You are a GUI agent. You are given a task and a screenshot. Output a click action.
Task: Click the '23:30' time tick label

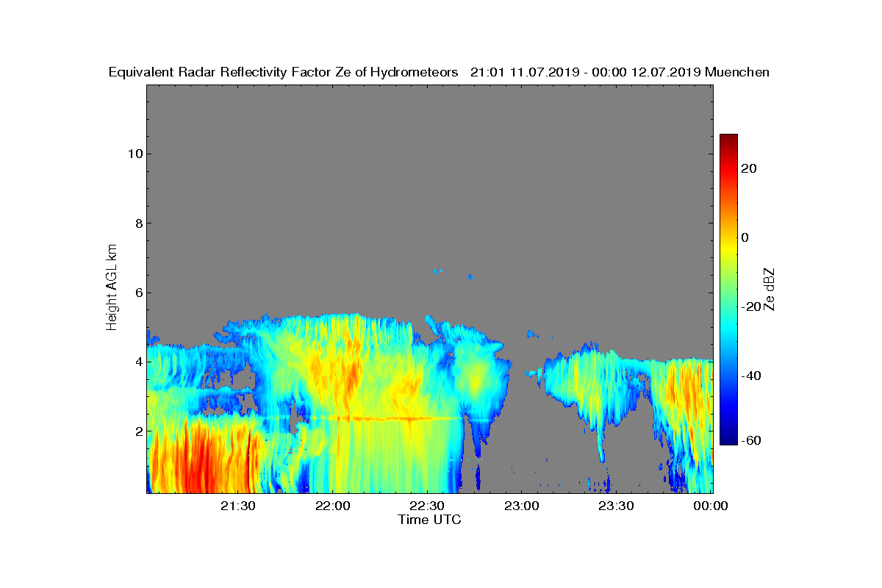(x=615, y=506)
